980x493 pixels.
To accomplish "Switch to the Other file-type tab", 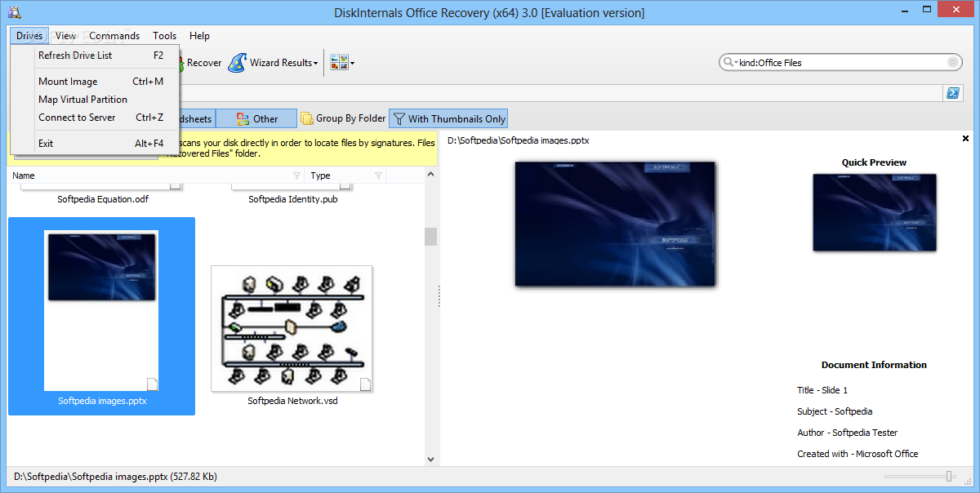I will [256, 118].
